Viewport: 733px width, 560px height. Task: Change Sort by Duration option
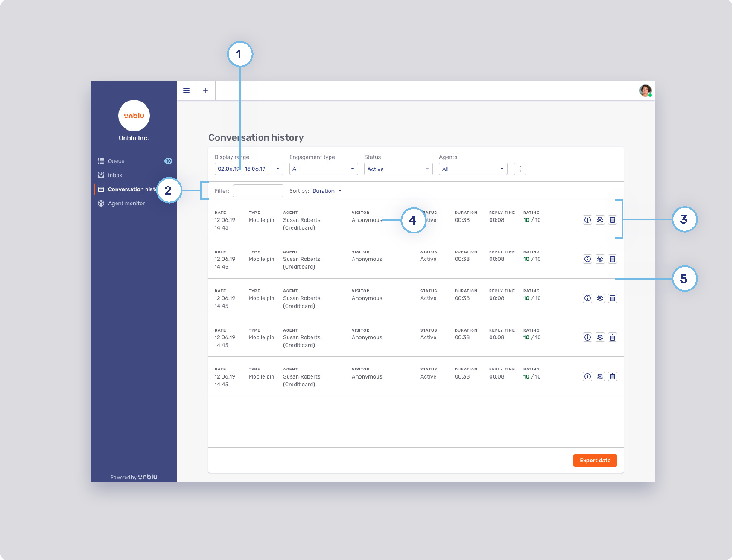tap(327, 191)
